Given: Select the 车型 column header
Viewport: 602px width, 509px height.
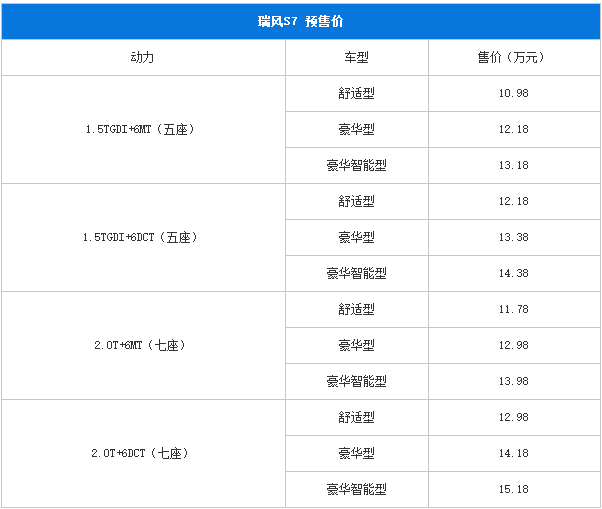Looking at the screenshot, I should pos(357,58).
